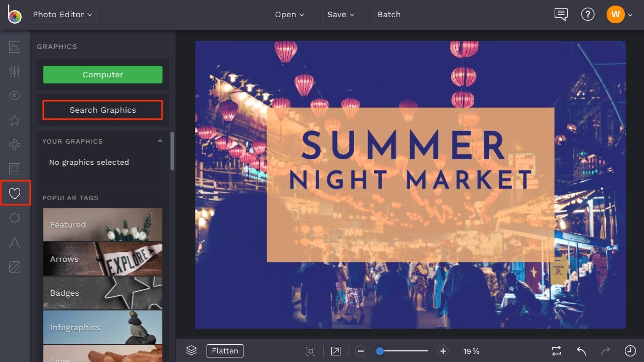
Task: Upload graphics with the green Computer button
Action: click(102, 74)
